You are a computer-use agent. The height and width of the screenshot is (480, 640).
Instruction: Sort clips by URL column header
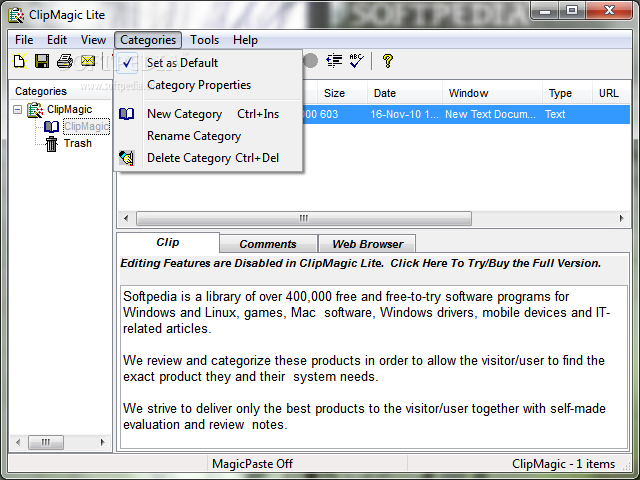pos(609,93)
